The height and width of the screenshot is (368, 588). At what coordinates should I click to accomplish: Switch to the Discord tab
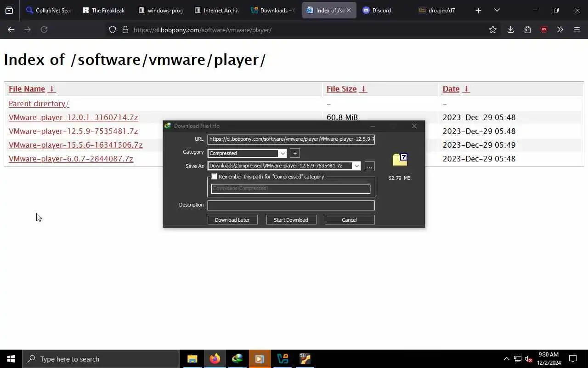[384, 10]
